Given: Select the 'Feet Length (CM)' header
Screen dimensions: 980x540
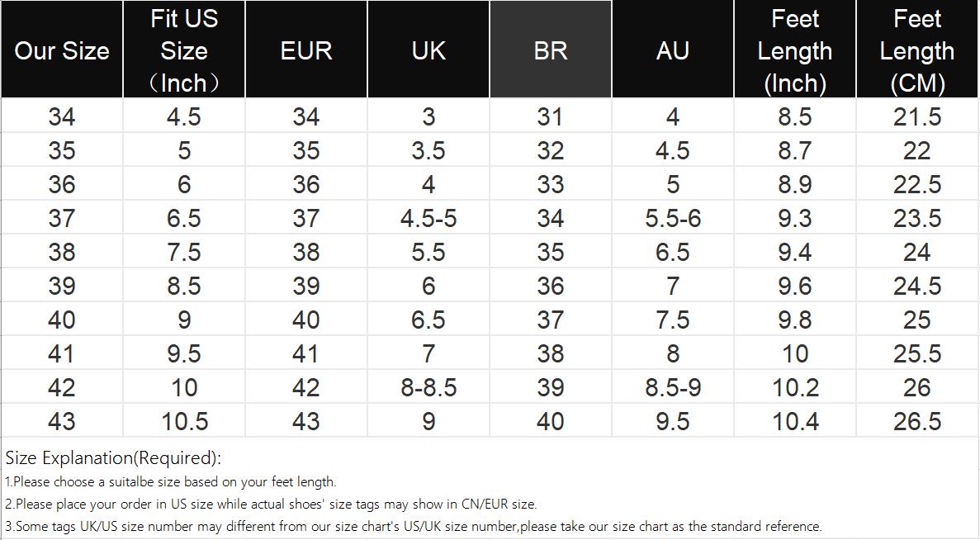Looking at the screenshot, I should click(x=917, y=50).
